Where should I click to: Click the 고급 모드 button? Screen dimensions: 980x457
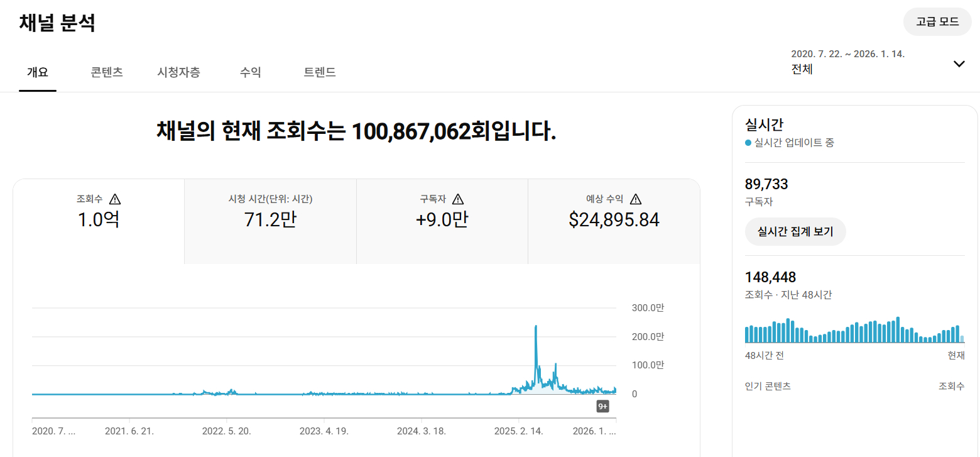pos(937,22)
